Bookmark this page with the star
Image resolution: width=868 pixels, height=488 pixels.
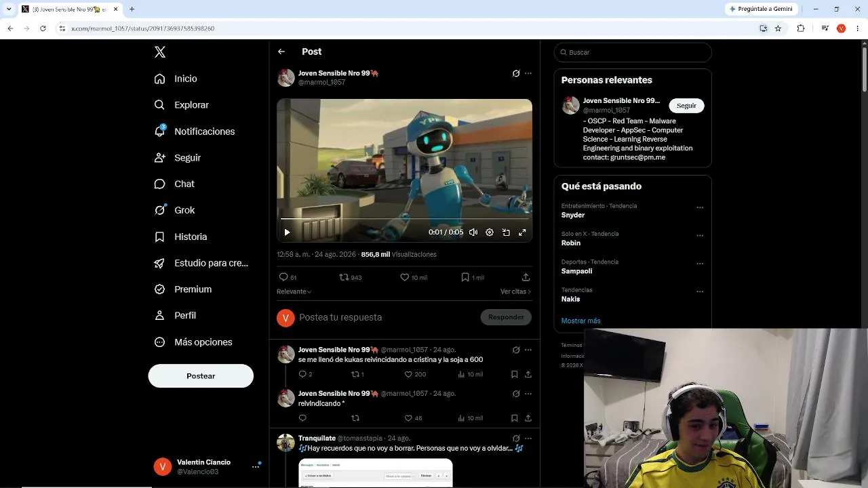[x=778, y=28]
